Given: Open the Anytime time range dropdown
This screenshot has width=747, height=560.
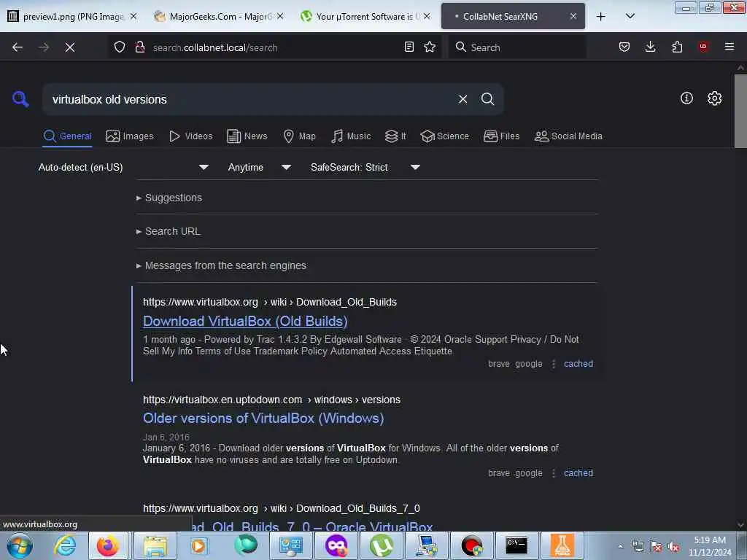Looking at the screenshot, I should coord(259,167).
